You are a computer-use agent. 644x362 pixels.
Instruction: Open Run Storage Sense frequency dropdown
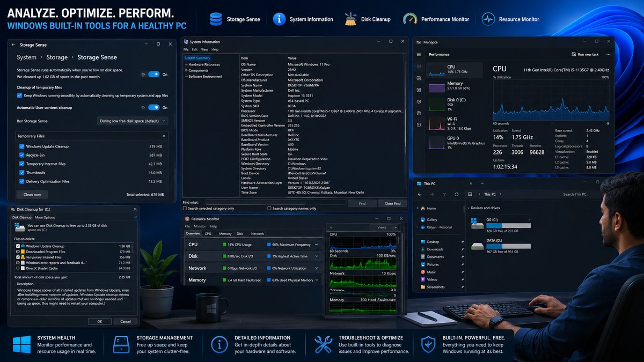(133, 121)
